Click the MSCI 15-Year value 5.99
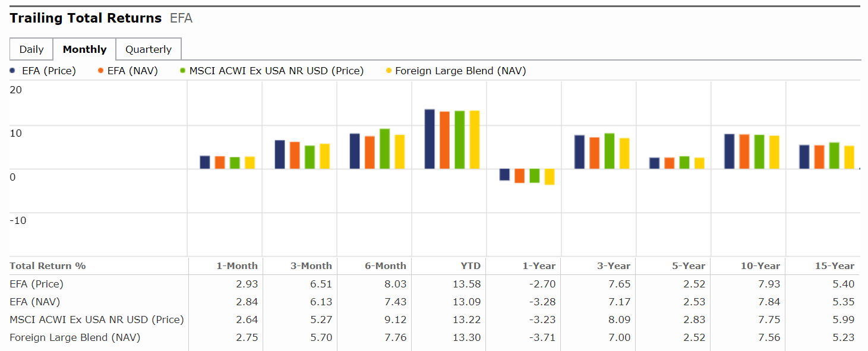This screenshot has width=868, height=351. [x=844, y=320]
